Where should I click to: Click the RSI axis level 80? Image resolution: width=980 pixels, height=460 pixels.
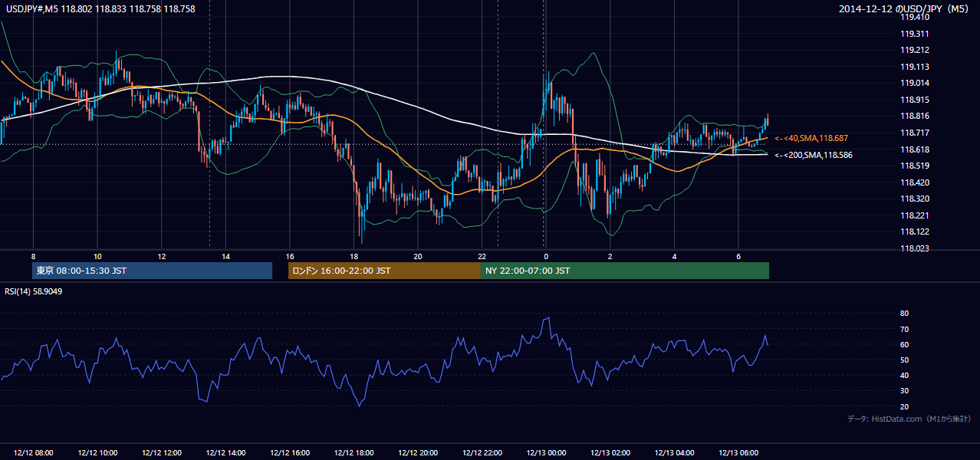click(x=904, y=314)
